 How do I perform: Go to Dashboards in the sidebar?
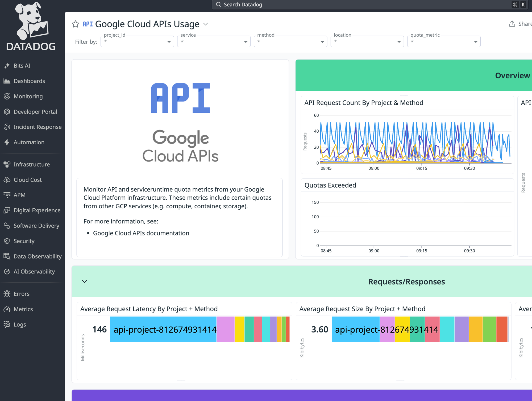pos(29,81)
